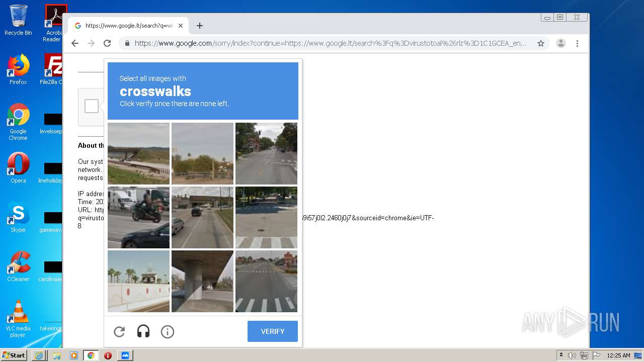Image resolution: width=644 pixels, height=362 pixels.
Task: Select the bushes and palm tree tile
Action: [202, 153]
